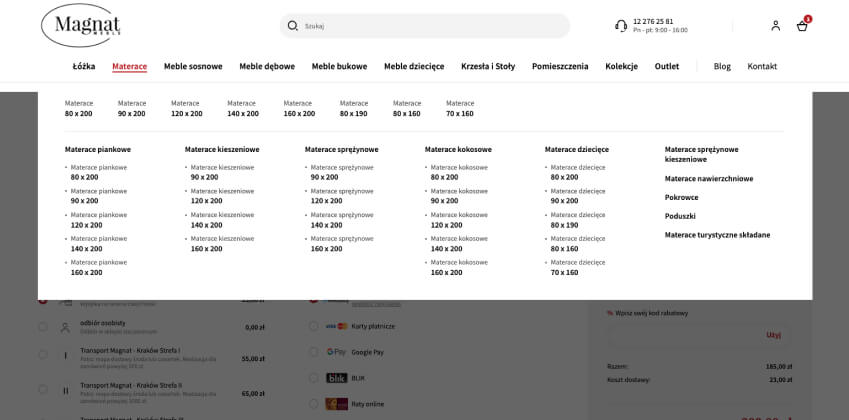Go to the Blog page
Viewport: 849px width, 420px height.
coord(722,67)
